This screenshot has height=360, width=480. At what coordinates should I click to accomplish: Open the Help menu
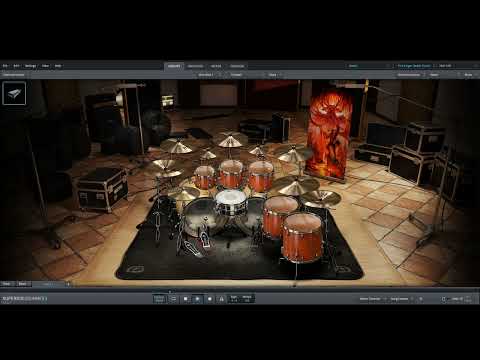pos(58,66)
